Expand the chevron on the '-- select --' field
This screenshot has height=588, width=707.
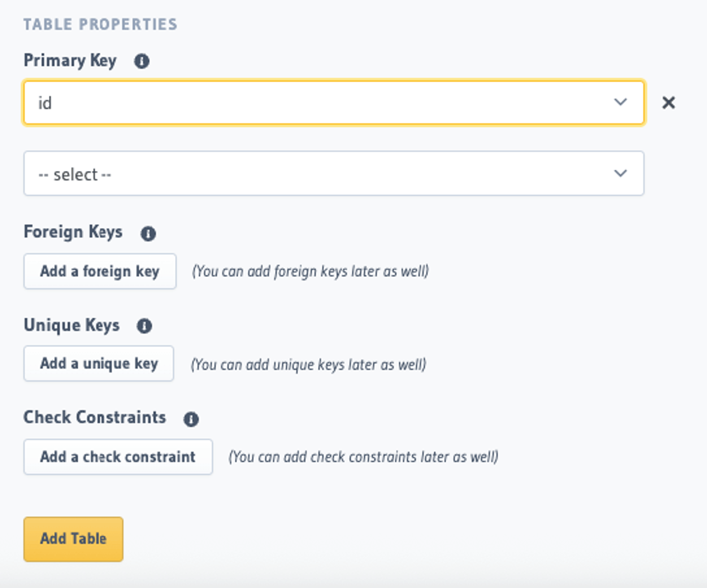620,173
